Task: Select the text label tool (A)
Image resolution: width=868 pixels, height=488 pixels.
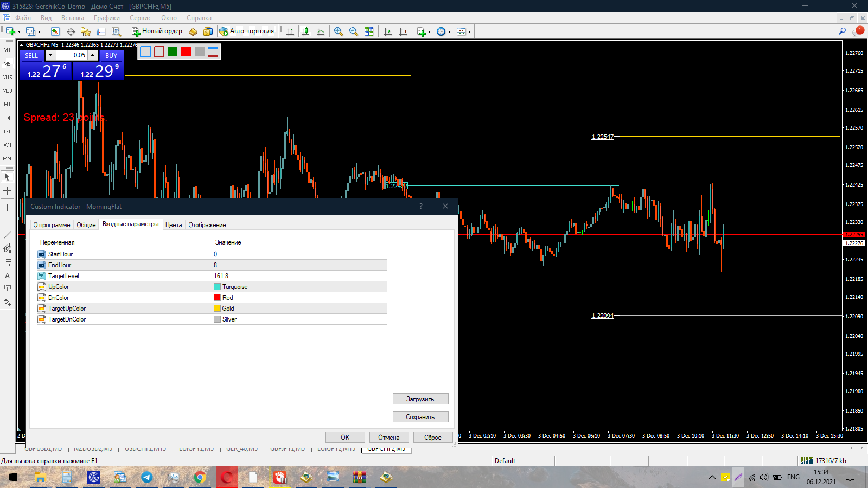Action: (x=7, y=275)
